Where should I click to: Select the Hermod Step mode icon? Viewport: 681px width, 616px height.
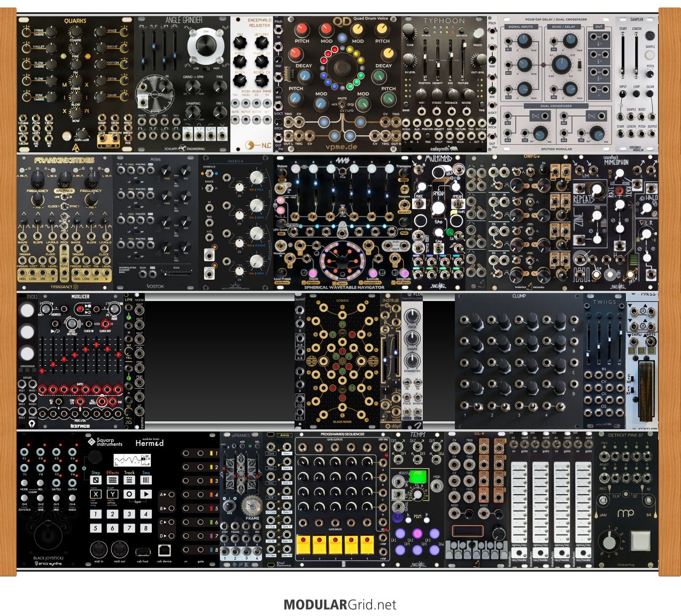96,480
